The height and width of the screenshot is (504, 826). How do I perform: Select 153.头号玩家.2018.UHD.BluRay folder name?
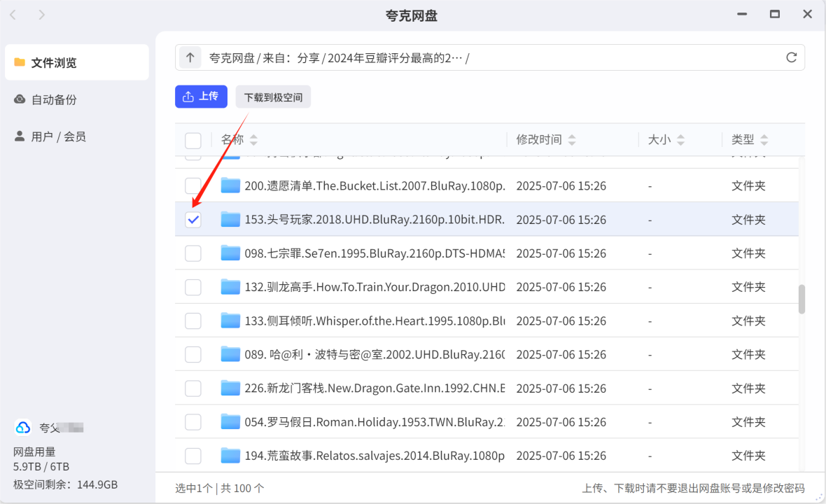[x=374, y=219]
